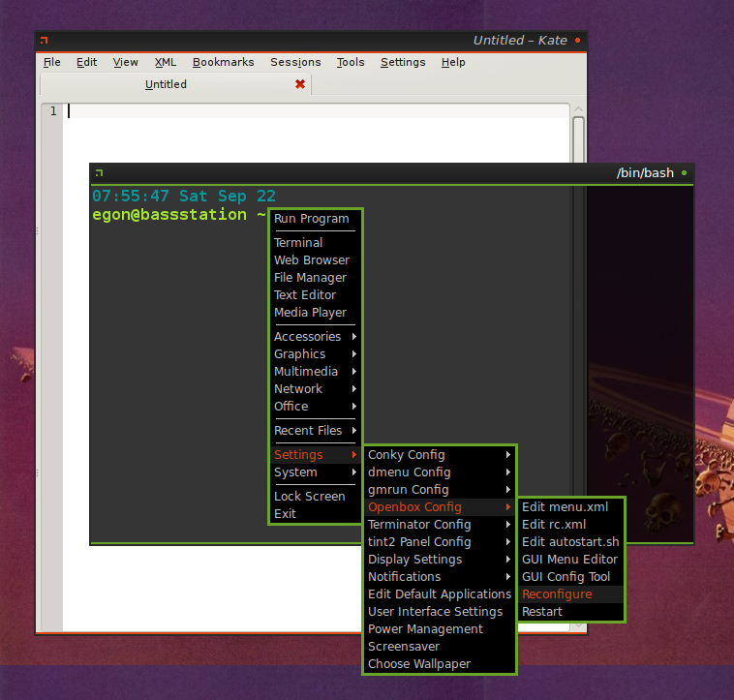The image size is (734, 700).
Task: Click Reconfigure in Openbox Config submenu
Action: [571, 593]
